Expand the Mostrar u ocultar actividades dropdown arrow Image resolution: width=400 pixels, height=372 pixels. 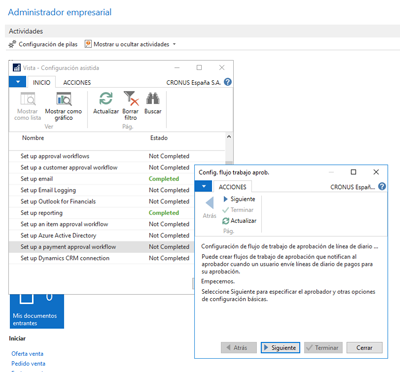174,44
